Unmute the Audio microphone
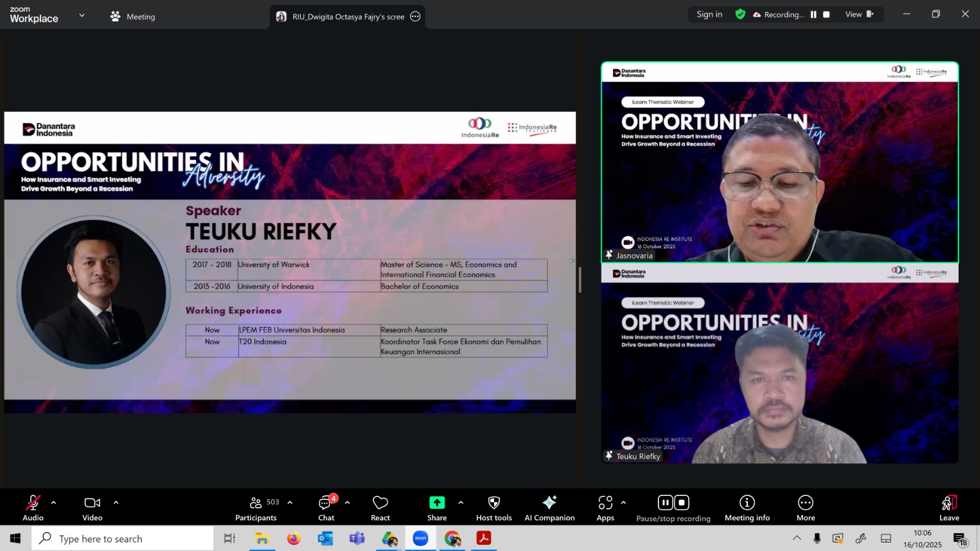980x551 pixels. 33,508
